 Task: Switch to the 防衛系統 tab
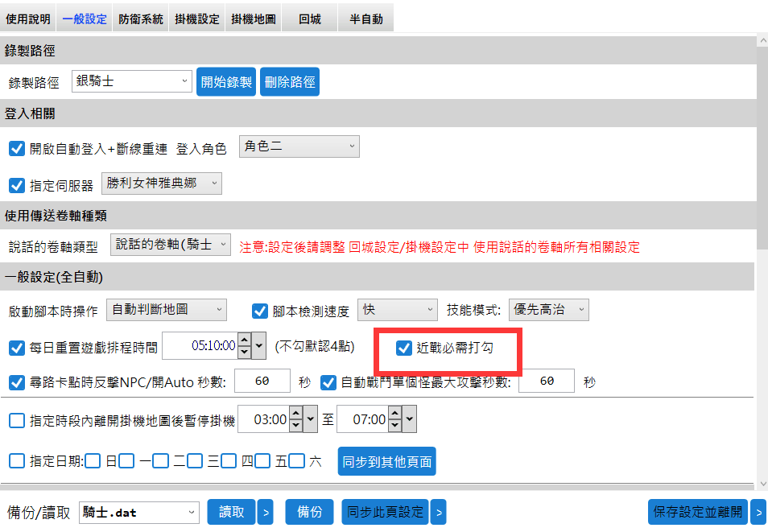[x=141, y=19]
